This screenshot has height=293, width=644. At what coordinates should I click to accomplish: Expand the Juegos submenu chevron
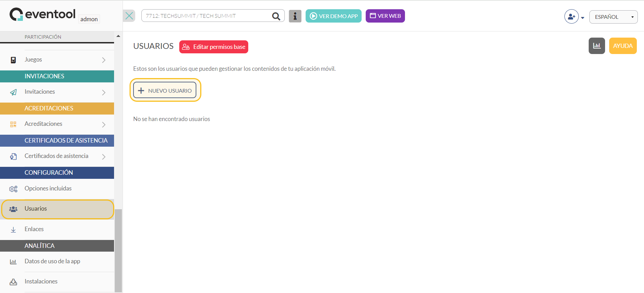(x=104, y=60)
